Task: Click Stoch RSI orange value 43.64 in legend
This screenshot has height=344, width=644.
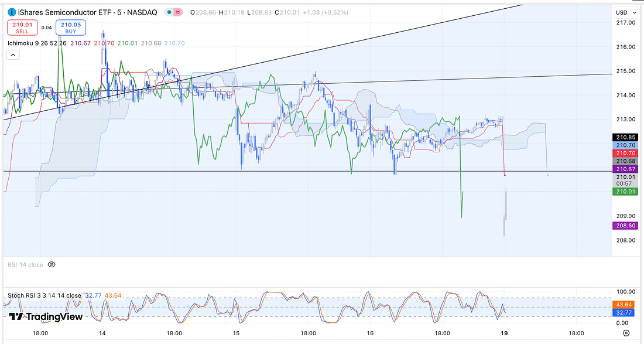Action: tap(113, 295)
